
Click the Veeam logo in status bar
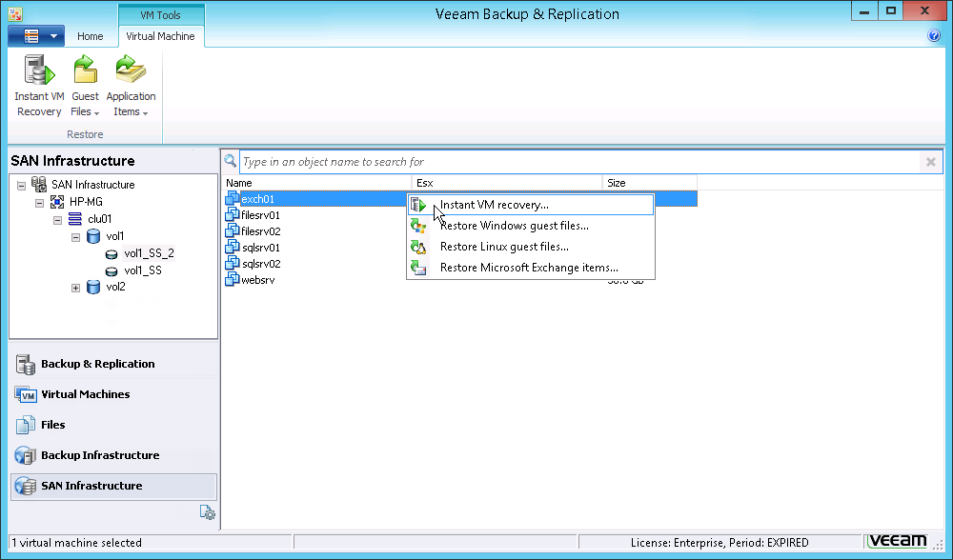tap(897, 541)
